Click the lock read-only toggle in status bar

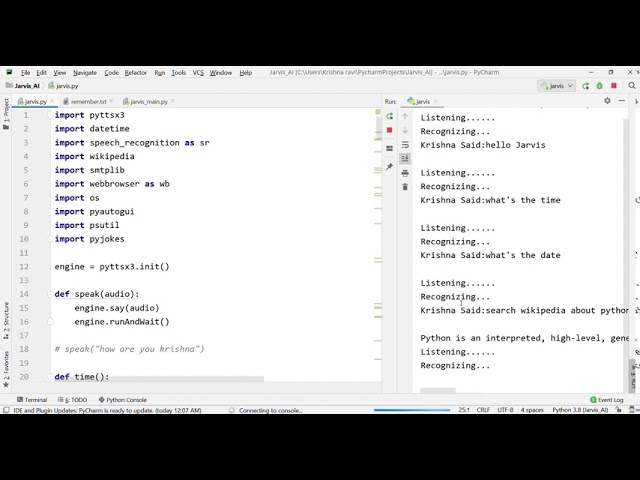[x=619, y=410]
